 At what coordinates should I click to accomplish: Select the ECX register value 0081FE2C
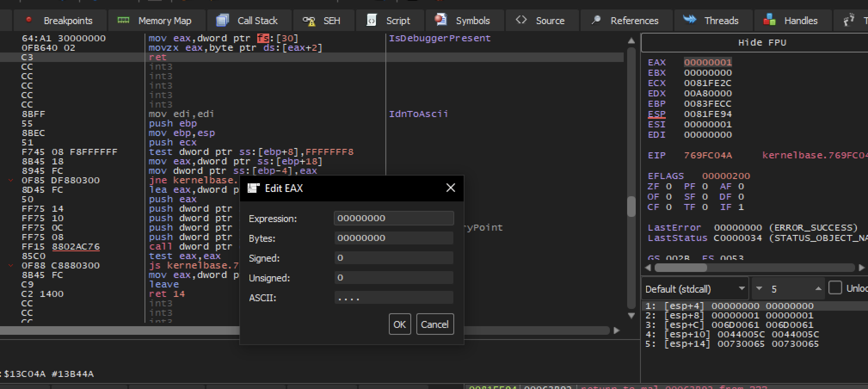[x=708, y=83]
